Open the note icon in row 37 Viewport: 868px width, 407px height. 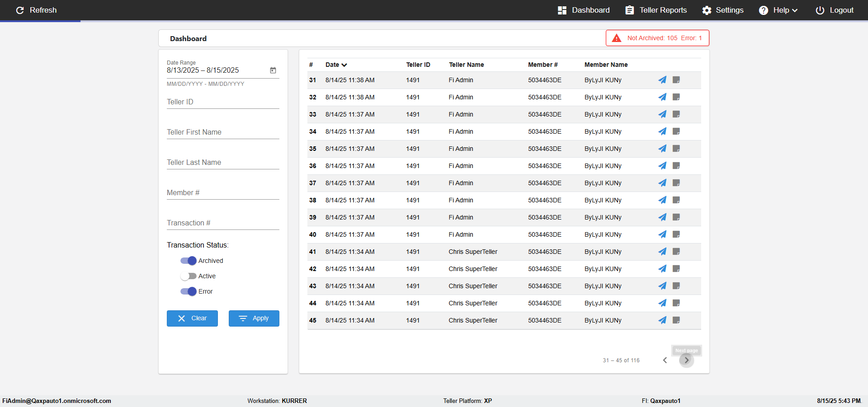click(676, 183)
